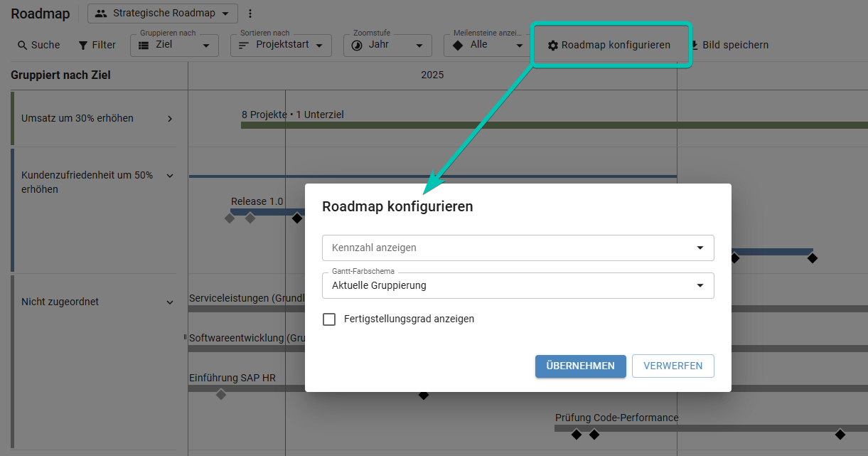Click the first milestone under Prüfung Code-Performance
Viewport: 868px width, 456px height.
point(577,434)
